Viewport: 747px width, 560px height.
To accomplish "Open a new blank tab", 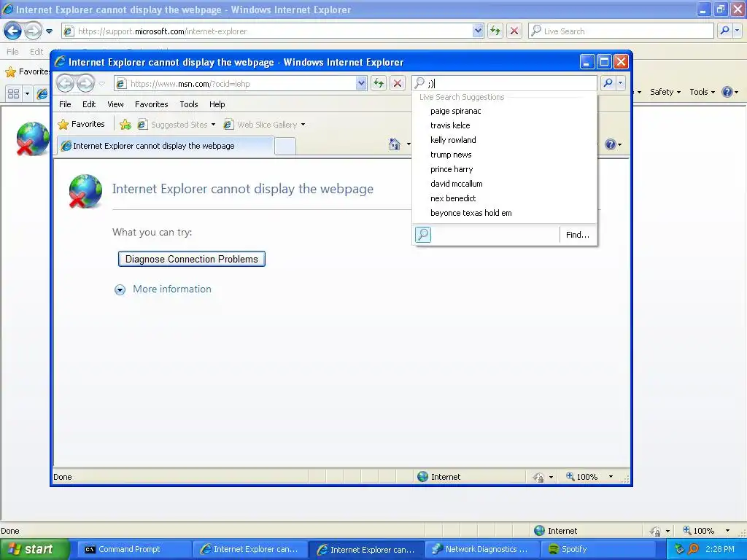I will click(x=285, y=146).
